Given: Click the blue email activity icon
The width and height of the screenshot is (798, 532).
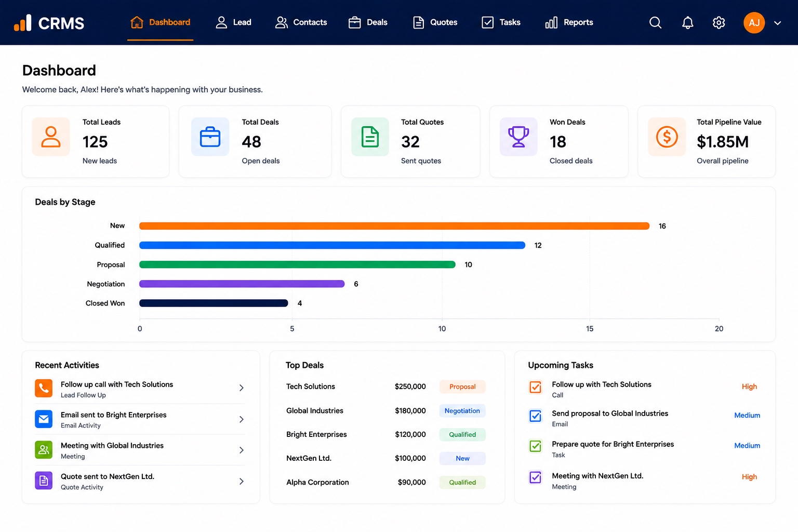Looking at the screenshot, I should click(44, 419).
